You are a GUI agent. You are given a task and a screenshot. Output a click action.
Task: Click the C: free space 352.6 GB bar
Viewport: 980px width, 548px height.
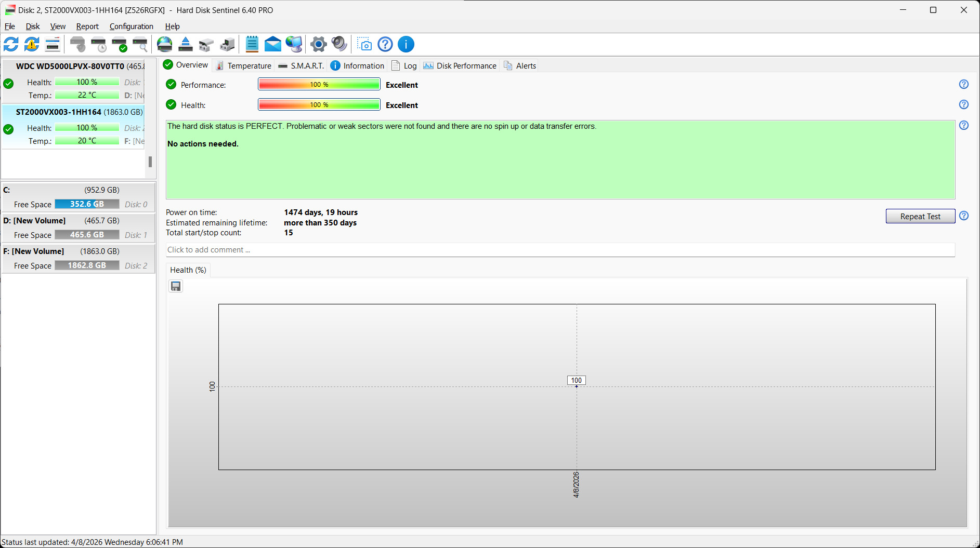(x=87, y=204)
